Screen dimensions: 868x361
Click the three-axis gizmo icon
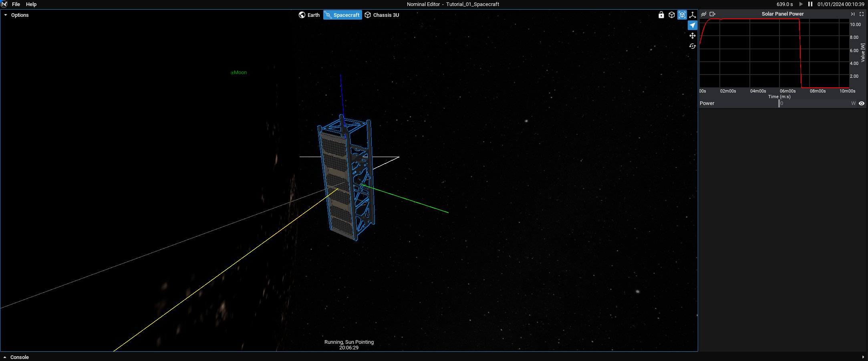(693, 15)
